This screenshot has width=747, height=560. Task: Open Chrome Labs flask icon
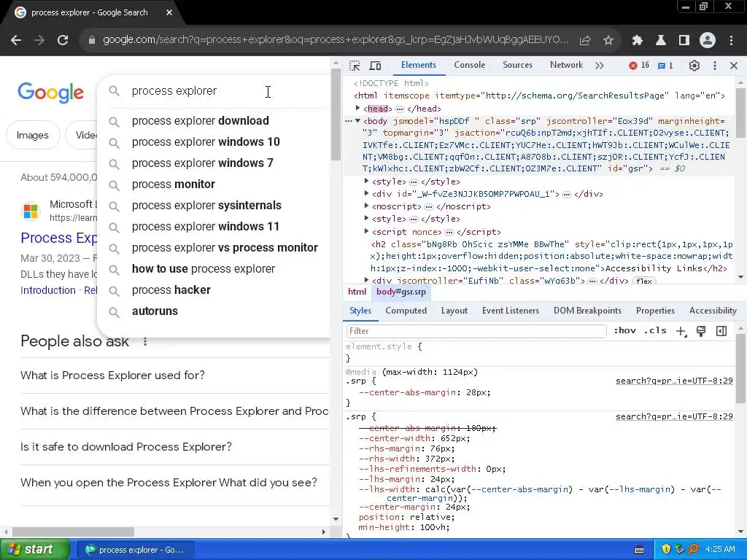tap(661, 41)
